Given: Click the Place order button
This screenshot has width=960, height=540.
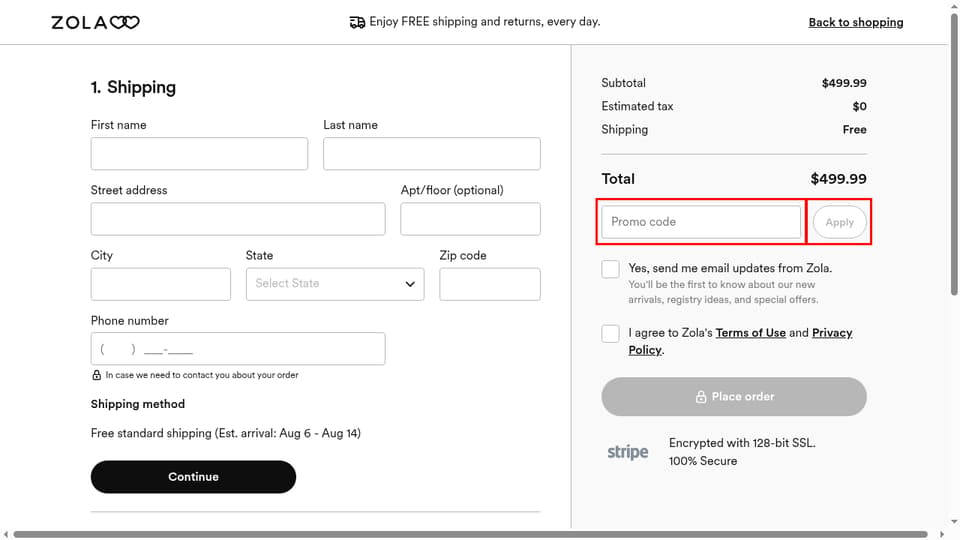Looking at the screenshot, I should point(734,397).
